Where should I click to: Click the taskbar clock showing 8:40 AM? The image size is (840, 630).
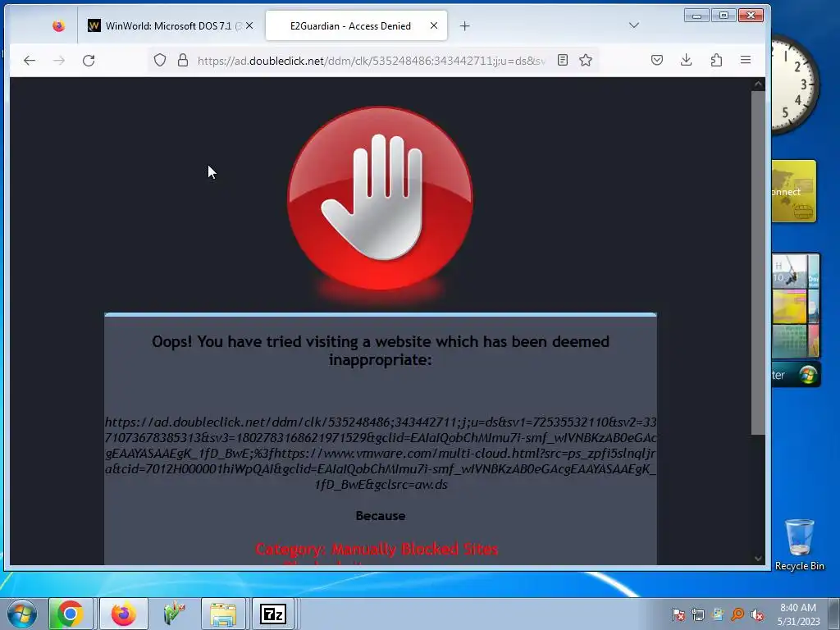pyautogui.click(x=799, y=614)
